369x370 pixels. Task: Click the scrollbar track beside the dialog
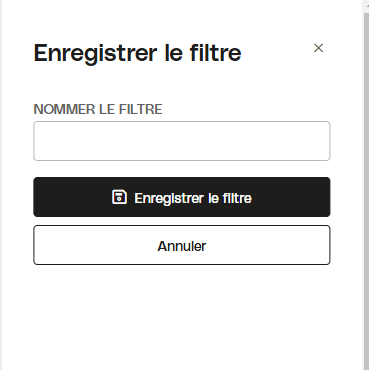click(366, 192)
